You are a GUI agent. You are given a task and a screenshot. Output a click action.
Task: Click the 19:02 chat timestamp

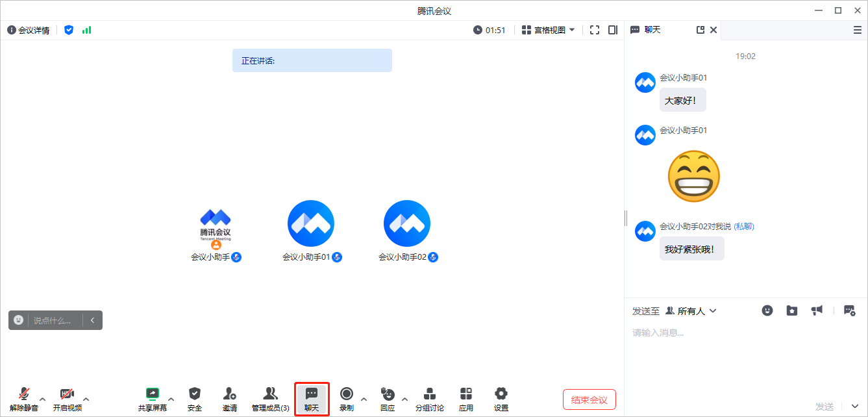tap(745, 57)
